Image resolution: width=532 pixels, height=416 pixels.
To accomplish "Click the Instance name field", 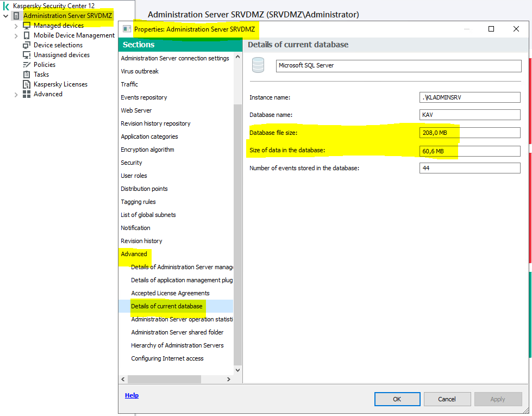I will pyautogui.click(x=470, y=97).
